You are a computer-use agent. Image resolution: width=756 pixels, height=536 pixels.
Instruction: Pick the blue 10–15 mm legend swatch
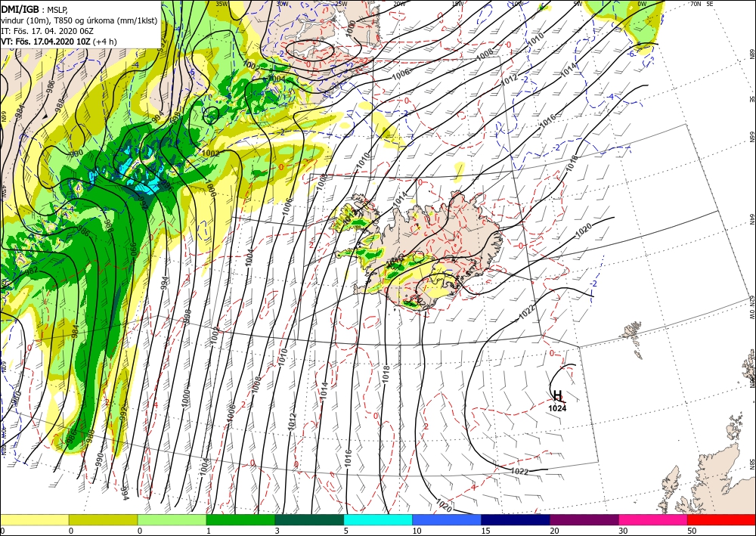point(447,519)
